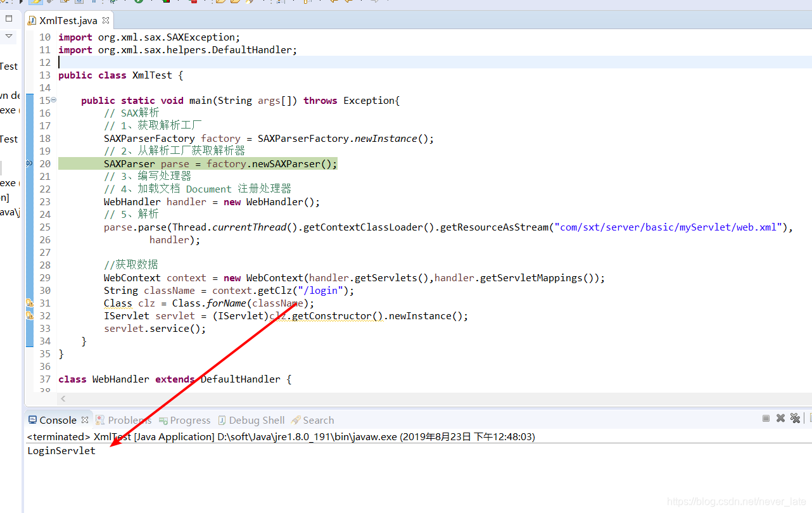Click the editor horizontal scrollbar left arrow
The image size is (812, 513).
[63, 398]
